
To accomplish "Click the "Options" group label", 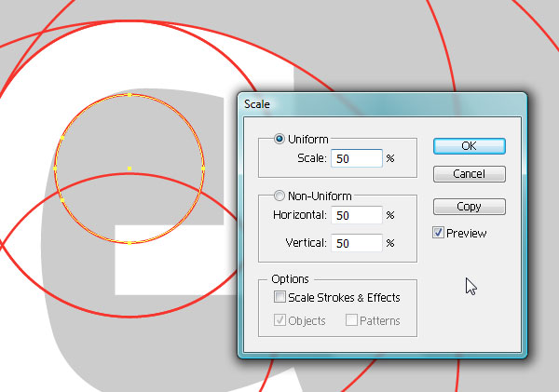I will pyautogui.click(x=290, y=278).
